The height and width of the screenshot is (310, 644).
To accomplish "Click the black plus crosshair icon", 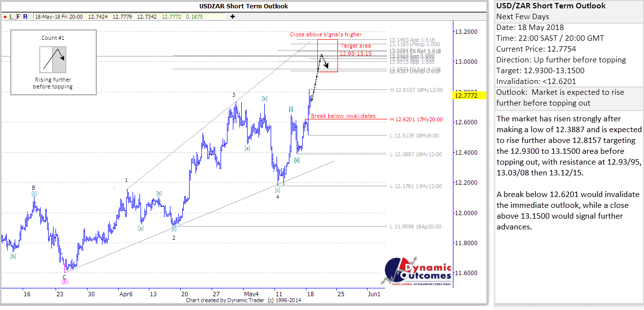I will [x=232, y=16].
